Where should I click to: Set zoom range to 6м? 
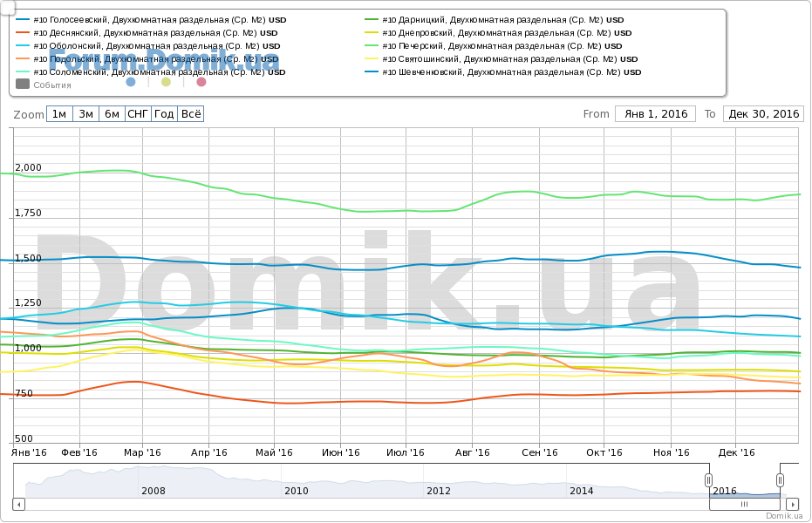112,114
